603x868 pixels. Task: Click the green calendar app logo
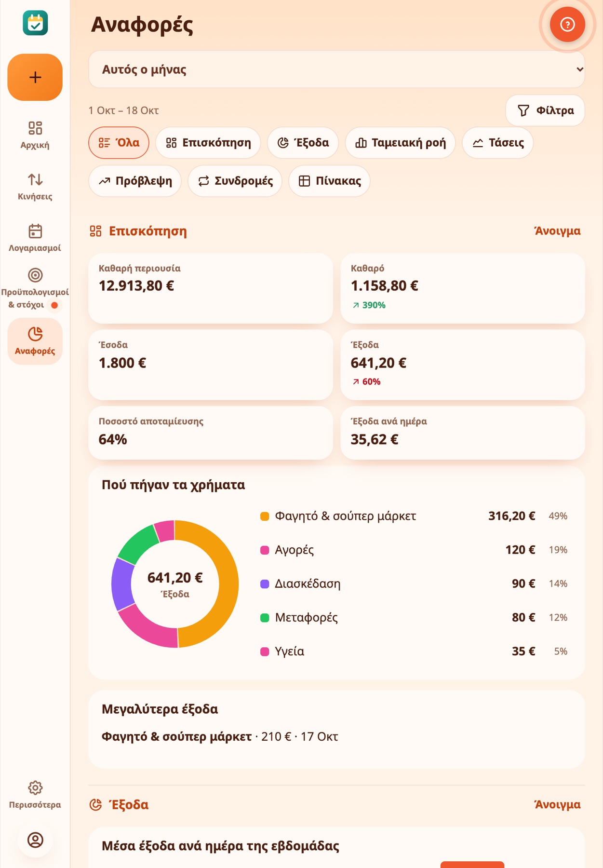coord(35,23)
